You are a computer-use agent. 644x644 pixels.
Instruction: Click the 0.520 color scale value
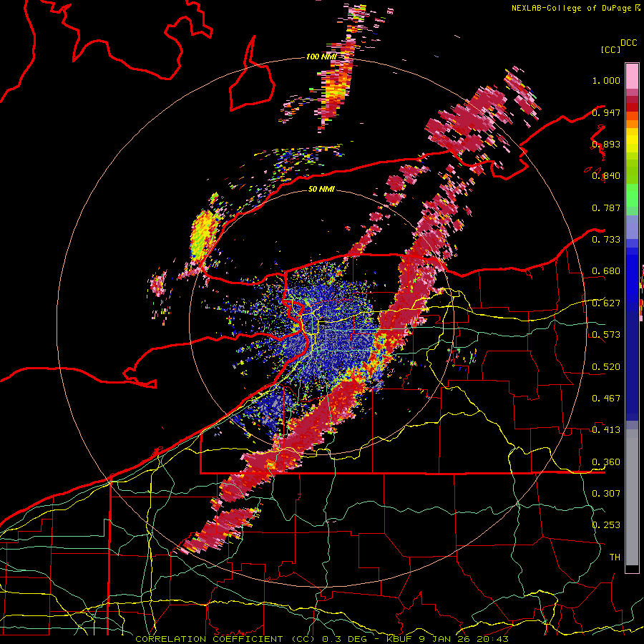coord(606,366)
